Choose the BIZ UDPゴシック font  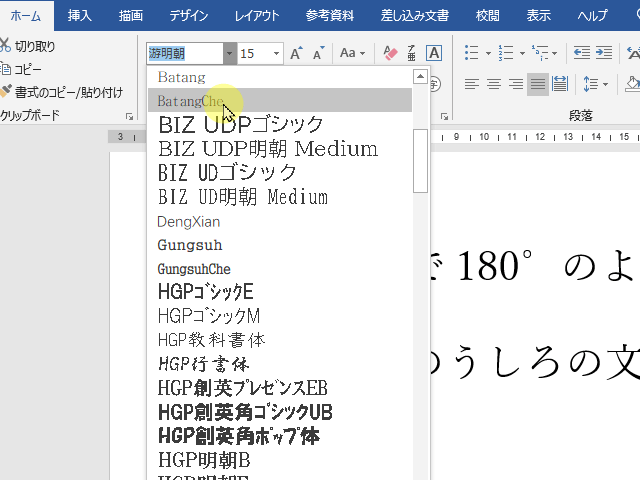[x=241, y=125]
